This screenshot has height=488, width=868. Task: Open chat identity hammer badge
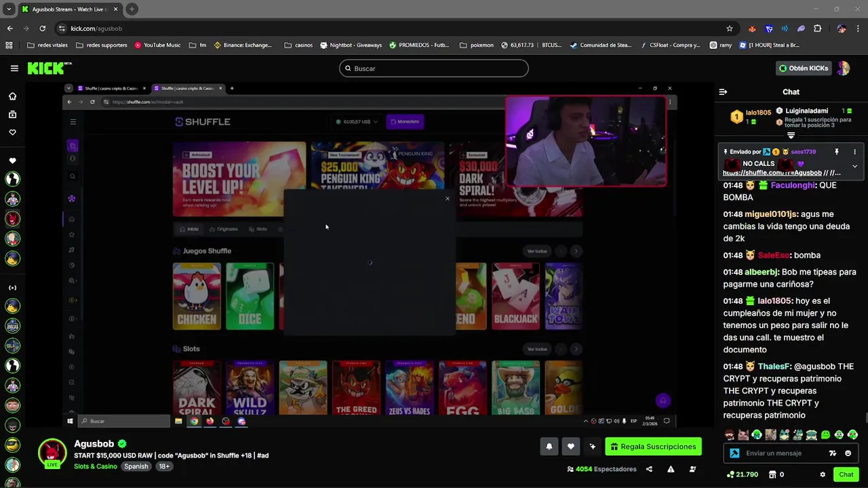[734, 453]
